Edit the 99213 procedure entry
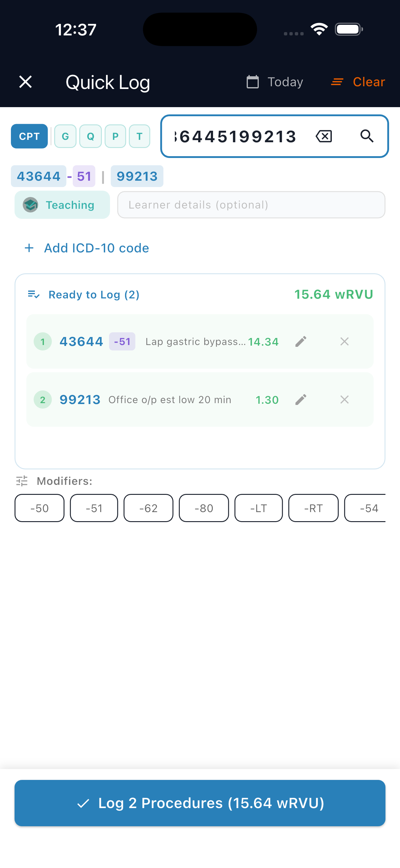Image resolution: width=400 pixels, height=868 pixels. pyautogui.click(x=301, y=399)
